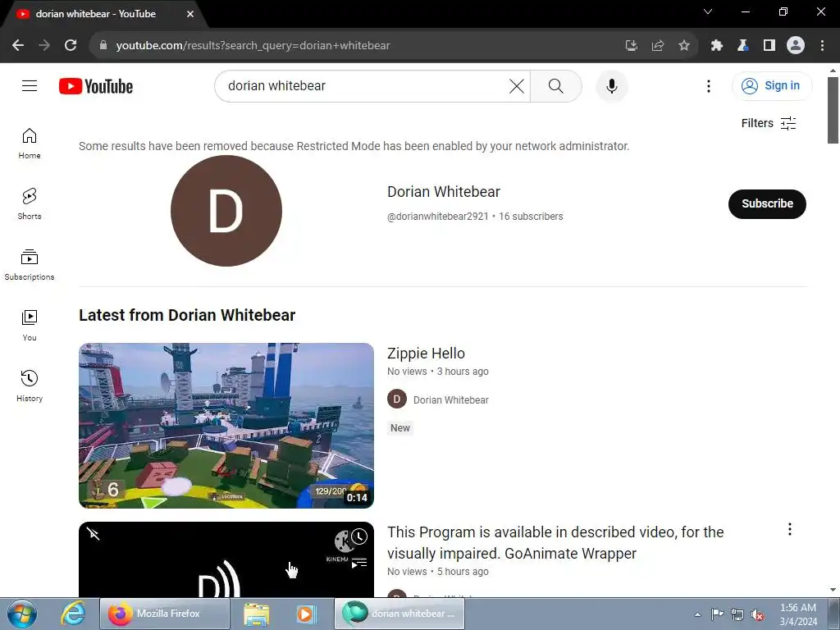
Task: Add second video to Watch later clock icon
Action: pyautogui.click(x=359, y=536)
